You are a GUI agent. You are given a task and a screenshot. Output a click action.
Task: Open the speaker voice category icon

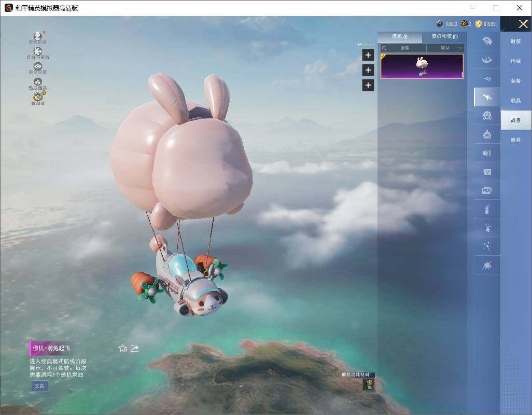[x=487, y=154]
